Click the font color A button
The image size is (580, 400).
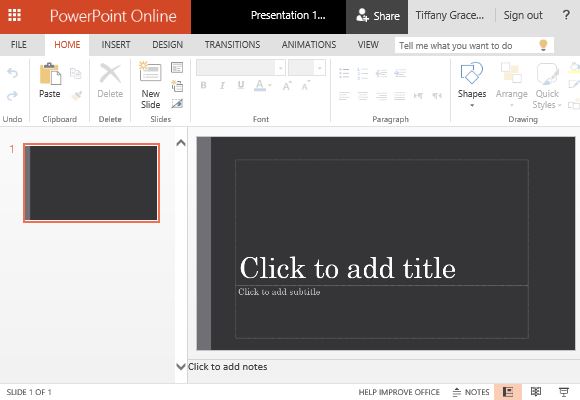point(260,85)
